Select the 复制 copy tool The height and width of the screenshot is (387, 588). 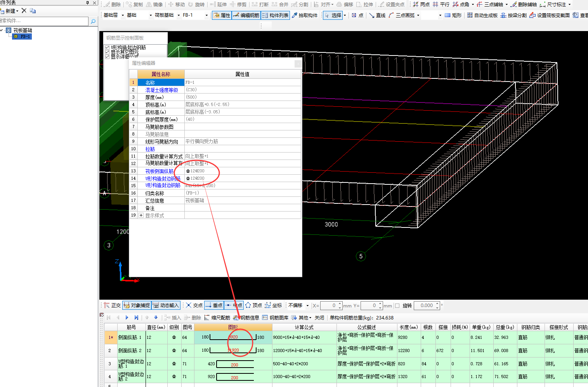point(135,4)
